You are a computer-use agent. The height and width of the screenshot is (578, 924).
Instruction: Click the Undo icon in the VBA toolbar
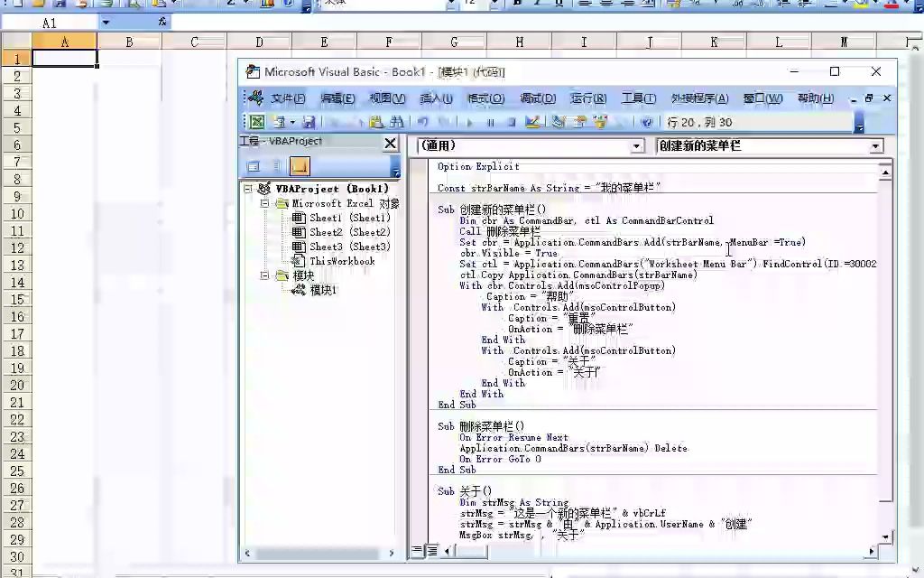(x=422, y=122)
